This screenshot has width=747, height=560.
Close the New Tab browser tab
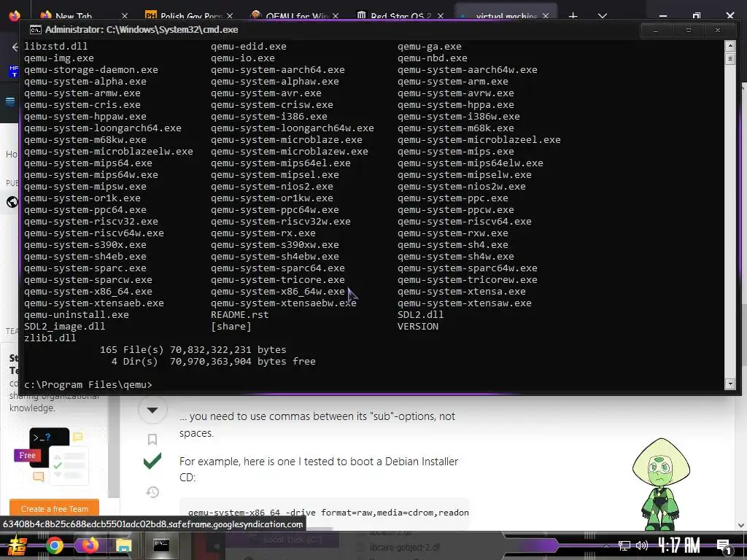click(124, 16)
